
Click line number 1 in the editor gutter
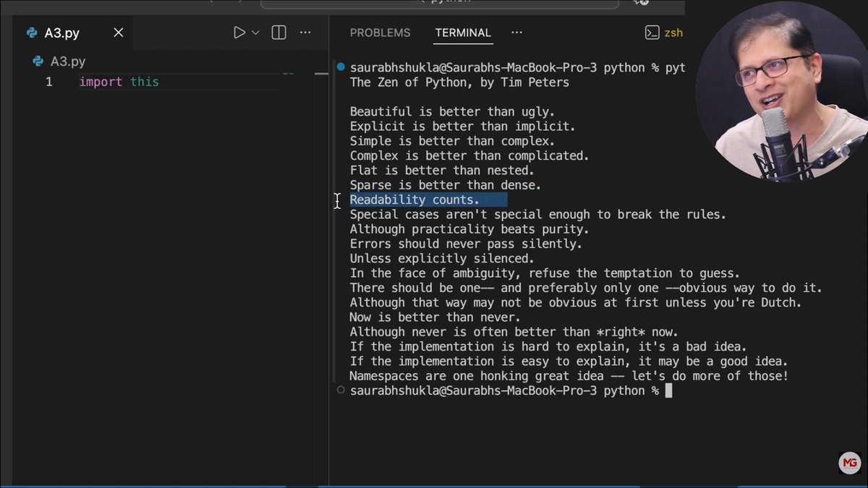click(49, 82)
